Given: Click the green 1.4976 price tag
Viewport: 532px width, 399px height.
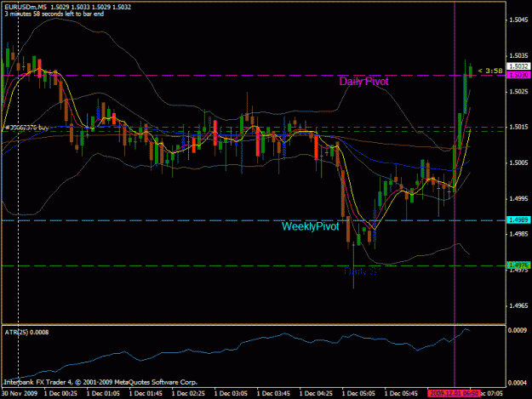Looking at the screenshot, I should [x=518, y=265].
